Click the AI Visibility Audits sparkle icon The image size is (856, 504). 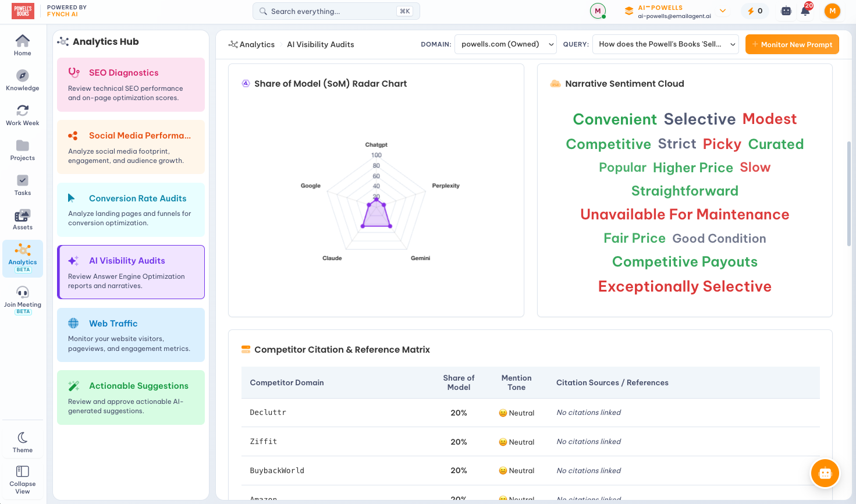click(x=73, y=261)
